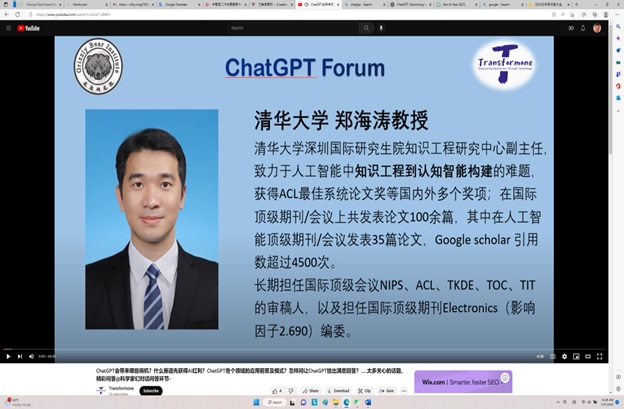This screenshot has height=409, width=624.
Task: Switch to the Google Translate tab
Action: [x=178, y=4]
